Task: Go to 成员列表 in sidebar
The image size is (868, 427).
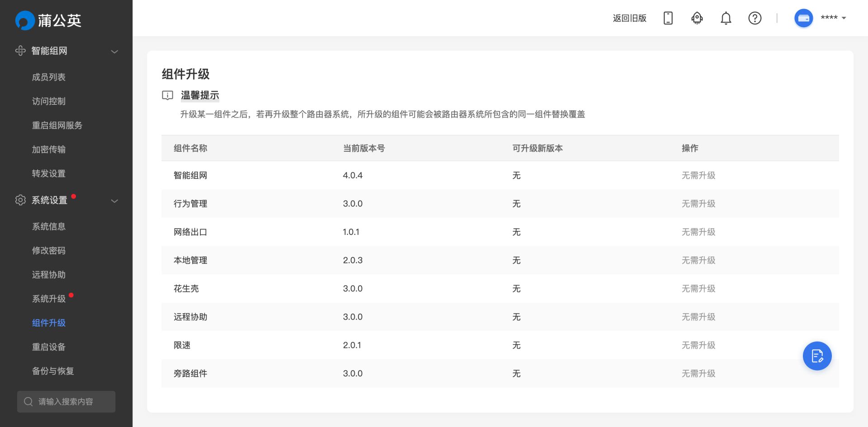Action: tap(49, 77)
